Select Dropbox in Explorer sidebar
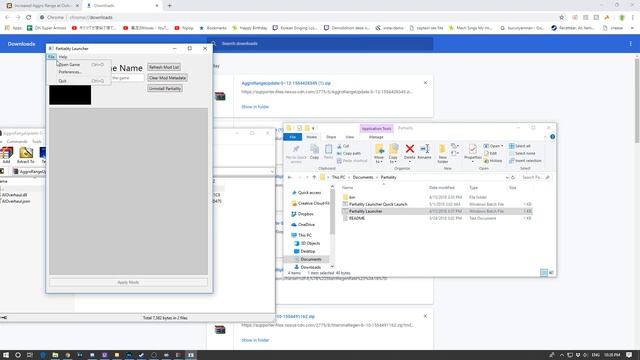This screenshot has height=360, width=640. [302, 214]
